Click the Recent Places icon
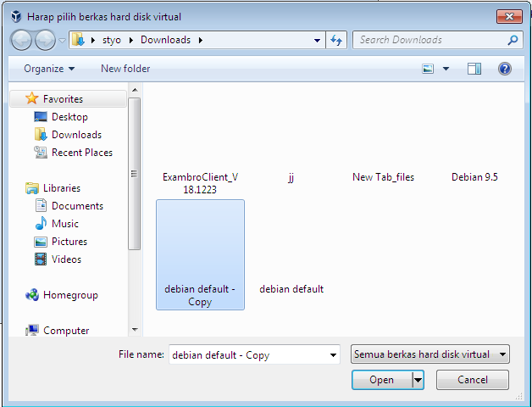Screen dimensions: 532x407 (41, 152)
